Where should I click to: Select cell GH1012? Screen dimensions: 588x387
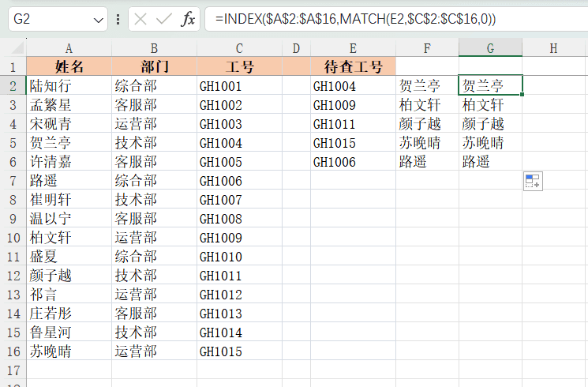pyautogui.click(x=239, y=295)
